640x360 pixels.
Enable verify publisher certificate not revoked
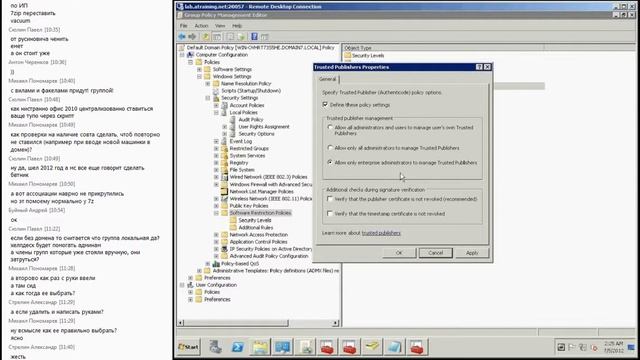pos(330,199)
